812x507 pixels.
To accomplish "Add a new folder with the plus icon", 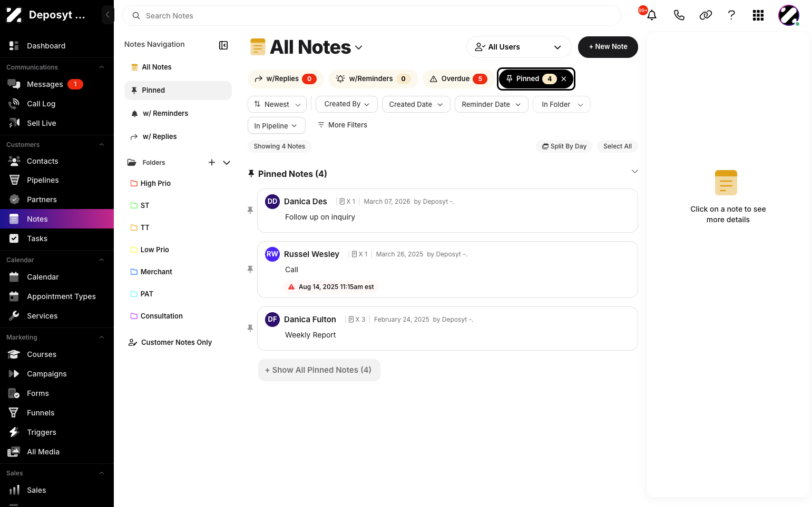I will 212,163.
